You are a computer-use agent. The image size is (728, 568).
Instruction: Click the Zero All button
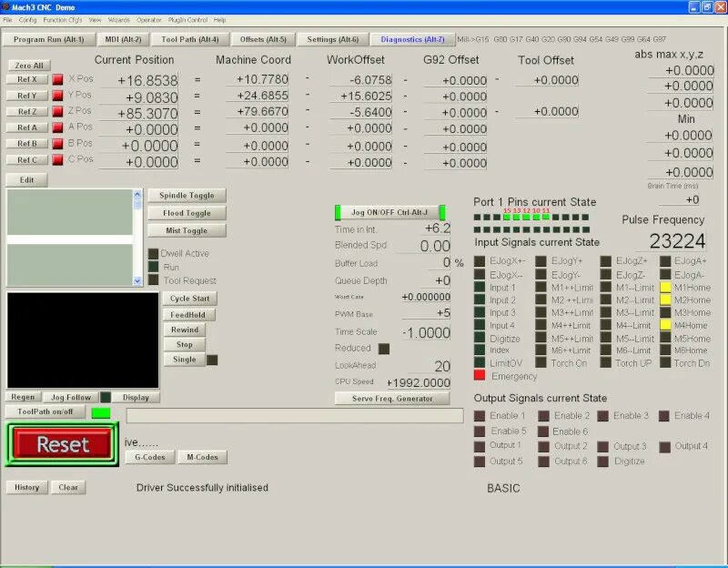pyautogui.click(x=29, y=66)
